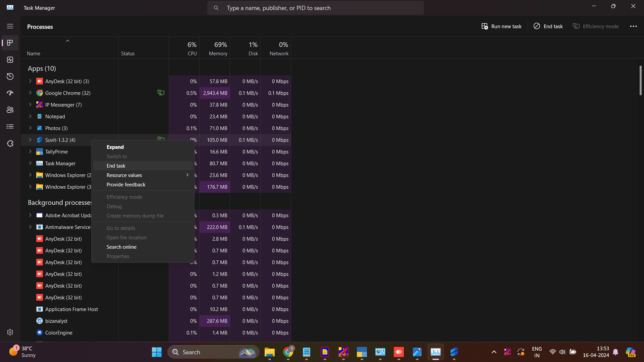The width and height of the screenshot is (644, 362).
Task: Expand the Photos (3) group
Action: click(x=30, y=128)
